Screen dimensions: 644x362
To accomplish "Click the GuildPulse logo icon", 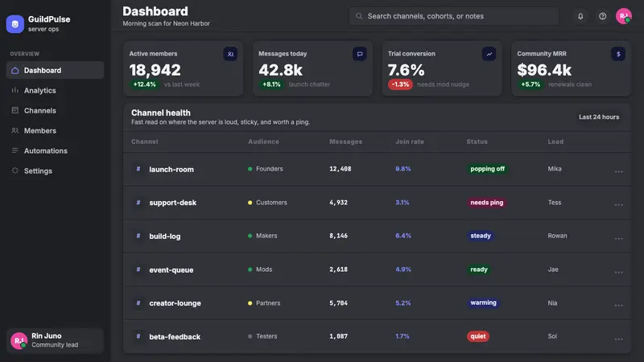I will (14, 24).
